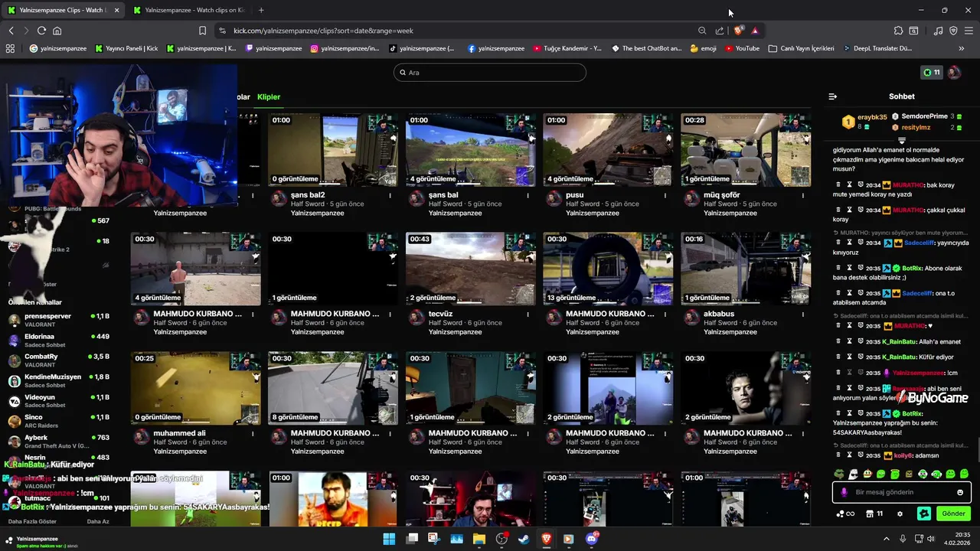Reload the page with the refresh icon
980x551 pixels.
41,31
